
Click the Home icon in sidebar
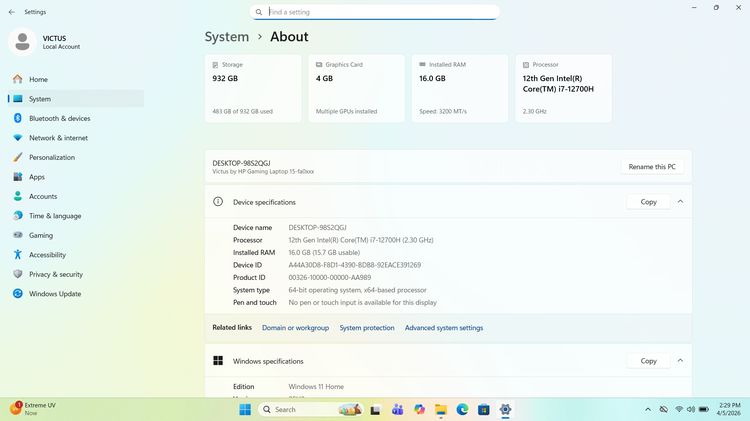tap(18, 79)
